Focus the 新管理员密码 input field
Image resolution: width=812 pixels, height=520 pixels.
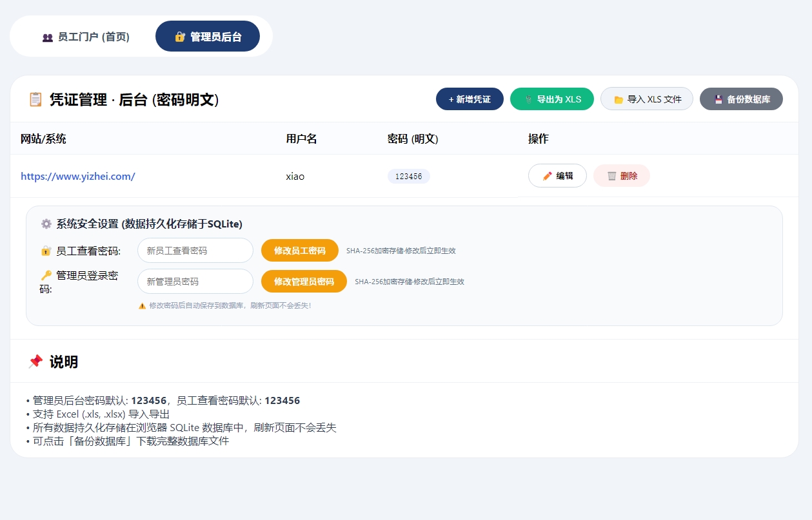click(x=195, y=282)
